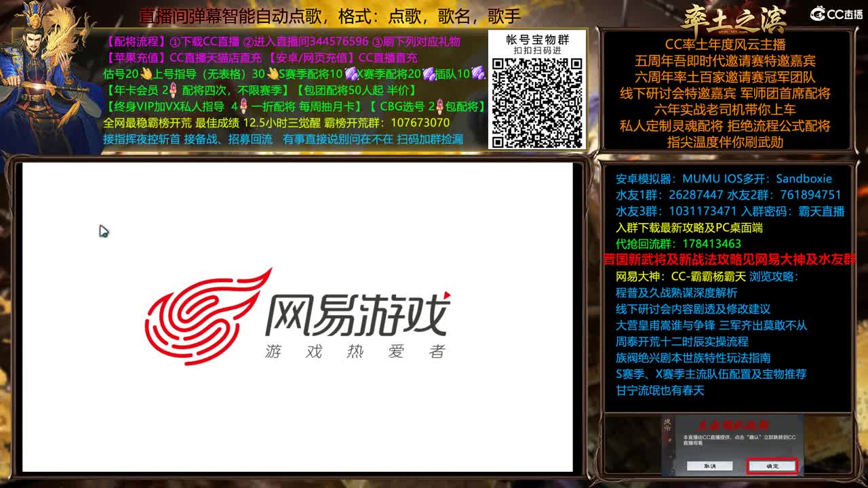Viewport: 868px width, 488px height.
Task: Click the 甘宁流氓也有春天 line
Action: 660,390
